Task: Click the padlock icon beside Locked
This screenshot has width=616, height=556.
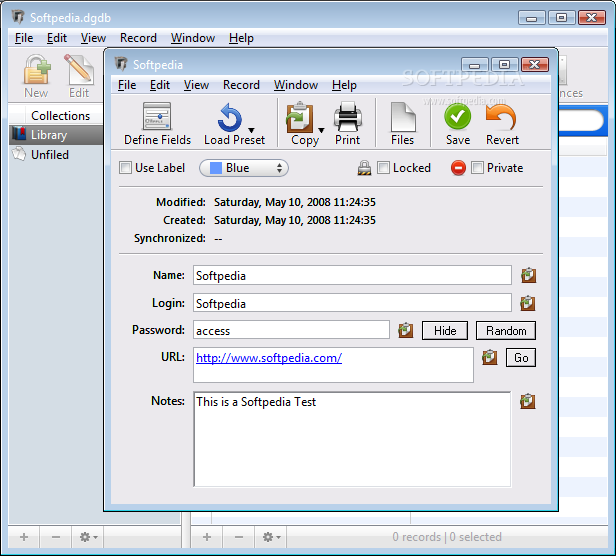Action: coord(364,168)
